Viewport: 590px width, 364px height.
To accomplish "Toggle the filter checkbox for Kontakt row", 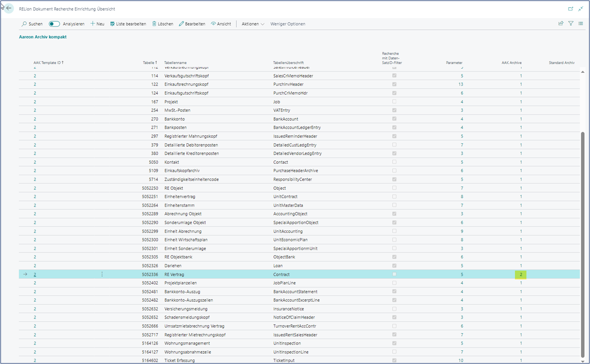I will pyautogui.click(x=394, y=162).
